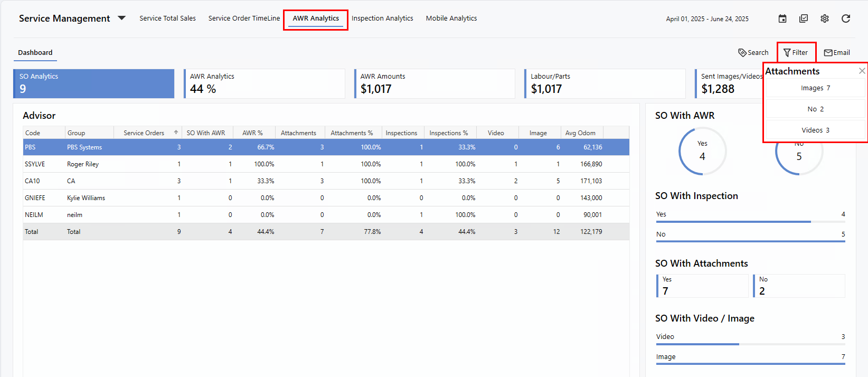The height and width of the screenshot is (377, 868).
Task: Select the No 2 attachments filter
Action: [815, 109]
